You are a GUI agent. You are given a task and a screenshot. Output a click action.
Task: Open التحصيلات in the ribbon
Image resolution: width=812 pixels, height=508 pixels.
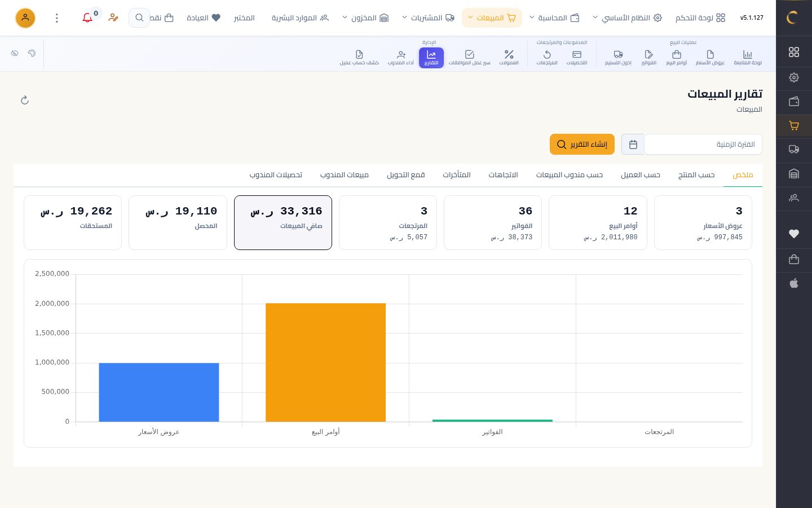[577, 58]
